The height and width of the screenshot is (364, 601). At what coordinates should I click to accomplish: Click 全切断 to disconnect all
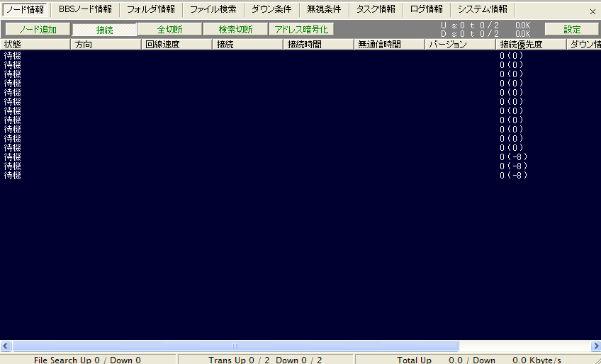tap(170, 30)
